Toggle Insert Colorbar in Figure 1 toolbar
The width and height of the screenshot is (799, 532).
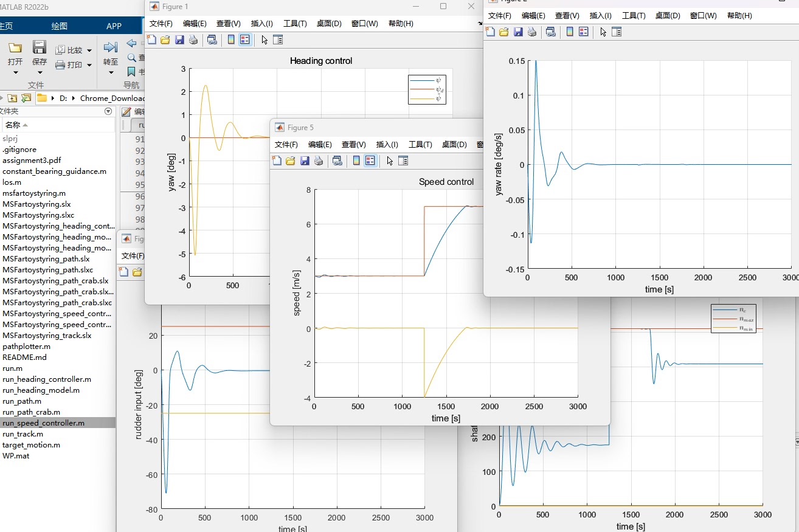(231, 40)
